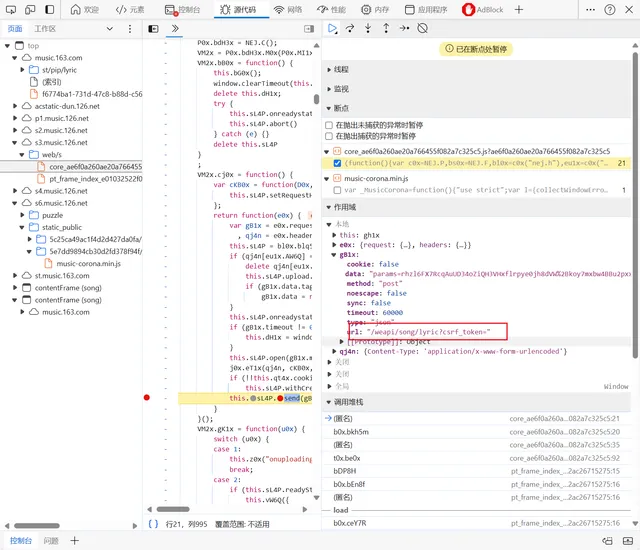Toggle the sidebar dock panel icon
The height and width of the screenshot is (550, 640).
50,9
